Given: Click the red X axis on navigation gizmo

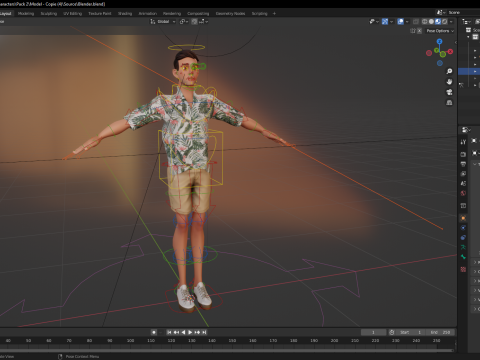Looking at the screenshot, I should [450, 52].
